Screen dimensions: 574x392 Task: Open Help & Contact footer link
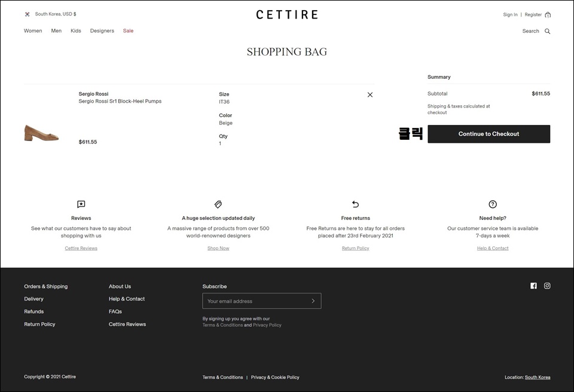[127, 299]
